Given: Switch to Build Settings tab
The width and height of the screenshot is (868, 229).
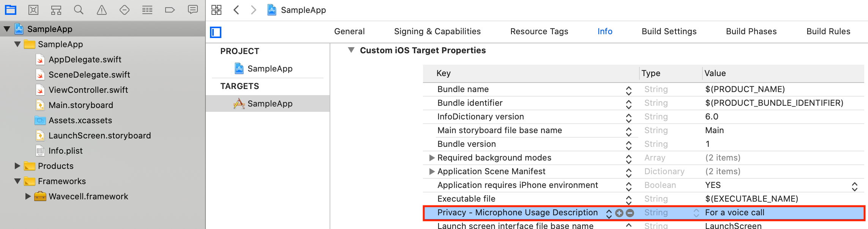Looking at the screenshot, I should (x=669, y=31).
